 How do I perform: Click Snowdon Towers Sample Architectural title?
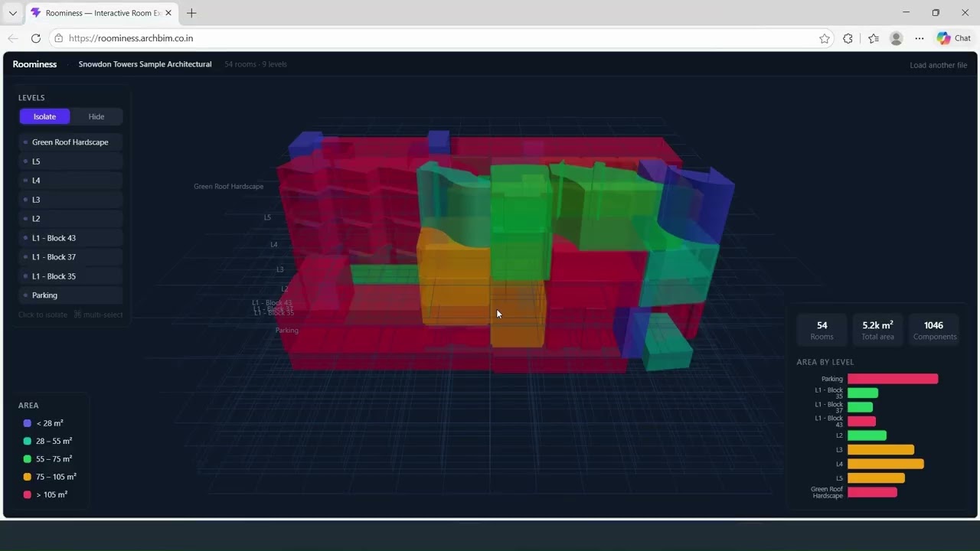pyautogui.click(x=145, y=64)
